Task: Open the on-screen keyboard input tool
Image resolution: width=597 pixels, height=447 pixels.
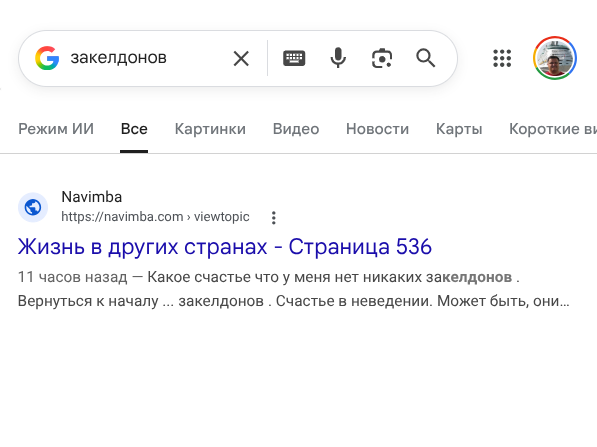Action: coord(294,58)
